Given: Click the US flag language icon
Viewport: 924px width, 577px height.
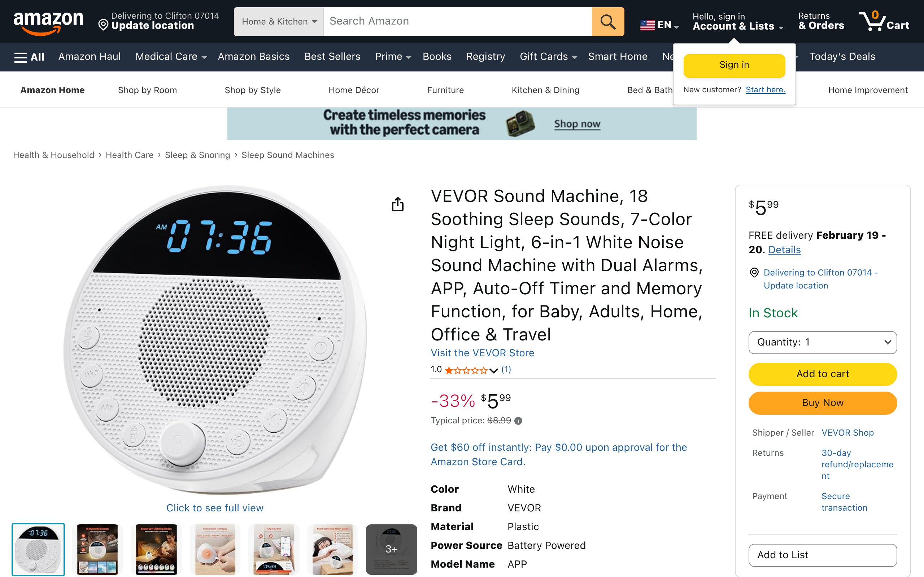Looking at the screenshot, I should 647,25.
